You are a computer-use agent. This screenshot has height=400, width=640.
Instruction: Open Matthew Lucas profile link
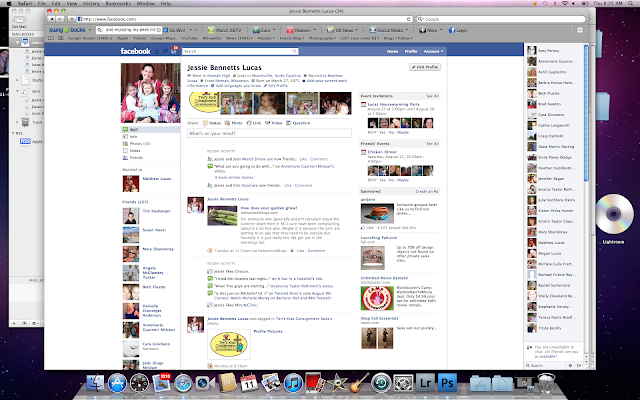(157, 179)
